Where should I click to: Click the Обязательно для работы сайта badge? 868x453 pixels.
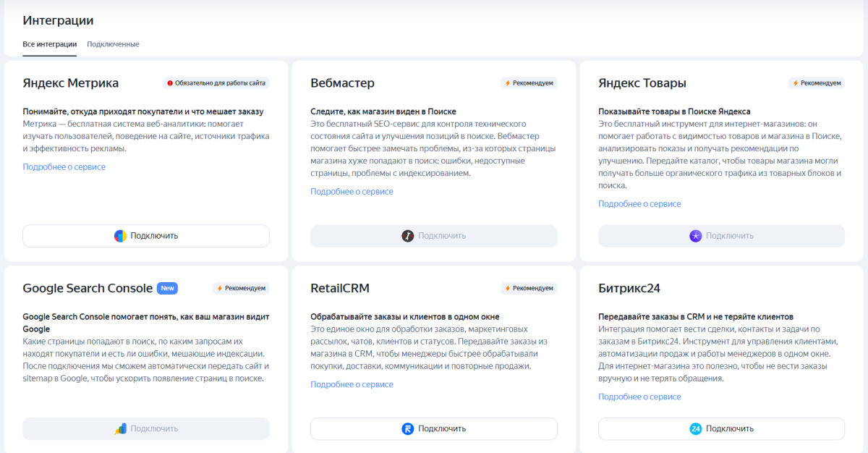point(216,83)
